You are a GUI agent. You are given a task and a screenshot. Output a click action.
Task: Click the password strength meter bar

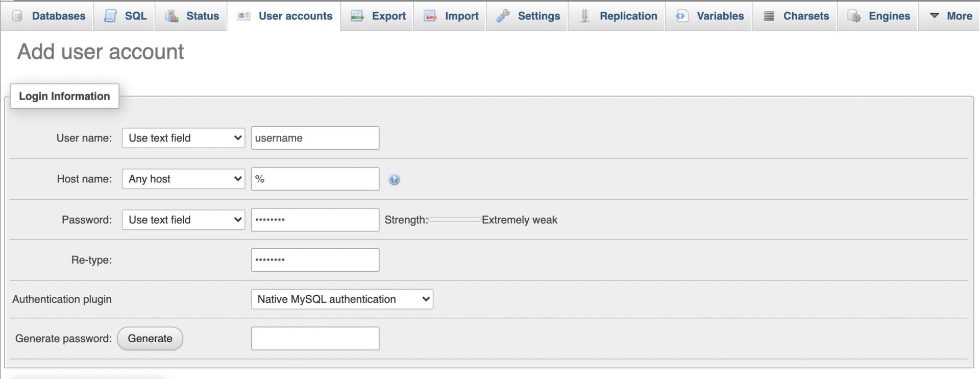pos(454,220)
